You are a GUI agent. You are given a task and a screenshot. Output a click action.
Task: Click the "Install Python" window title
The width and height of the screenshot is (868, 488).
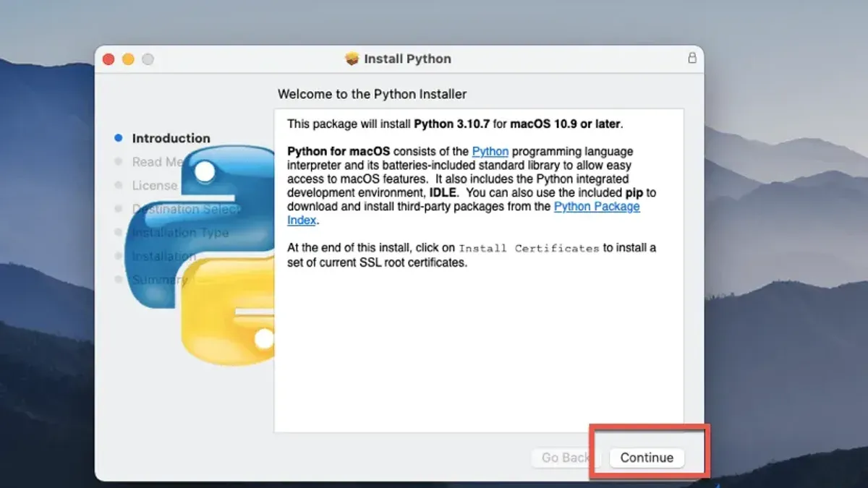[x=408, y=59]
